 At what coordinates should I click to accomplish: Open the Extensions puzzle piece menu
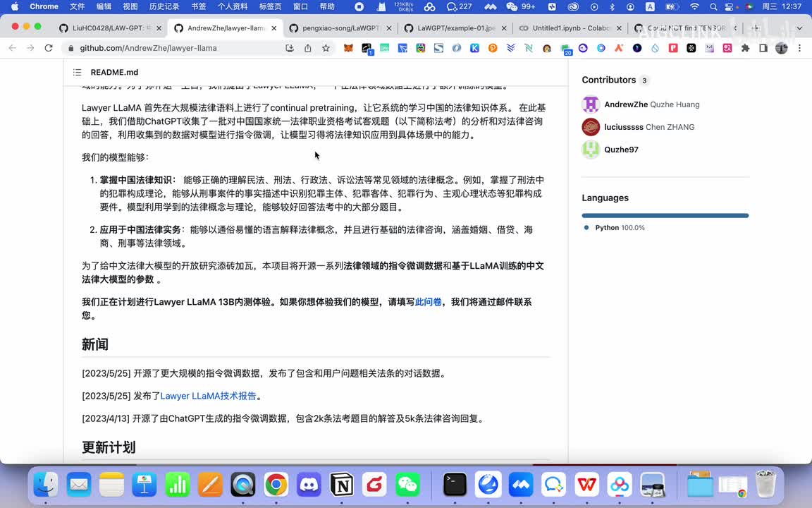tap(745, 48)
